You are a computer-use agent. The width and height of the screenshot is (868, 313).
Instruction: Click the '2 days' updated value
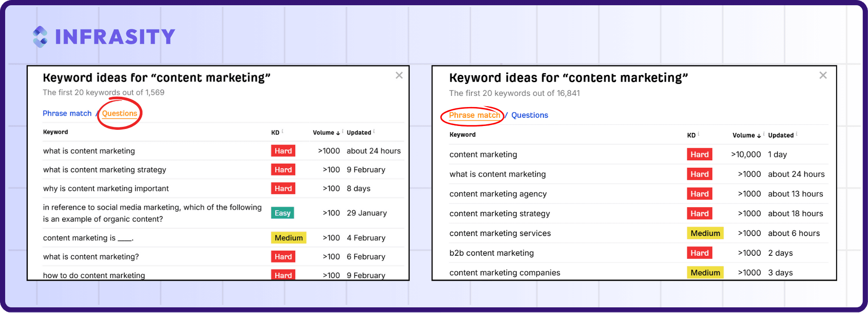780,253
